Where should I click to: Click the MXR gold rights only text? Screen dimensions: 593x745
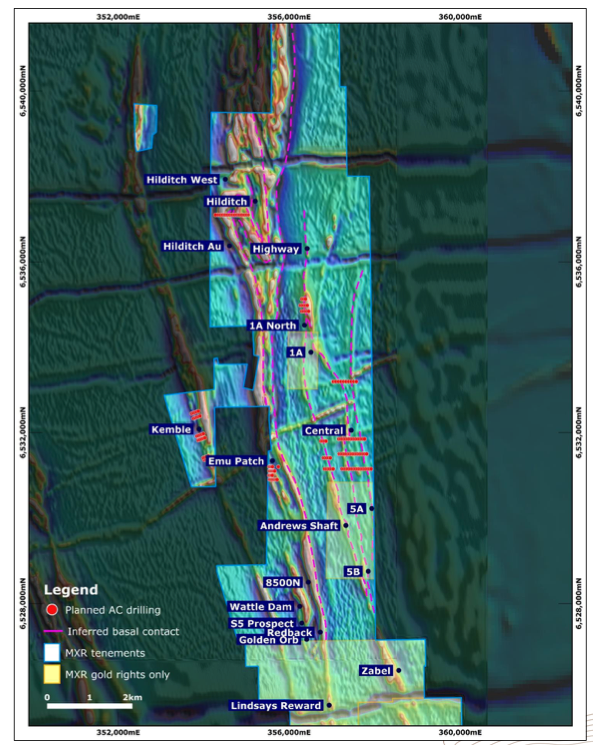click(x=117, y=675)
